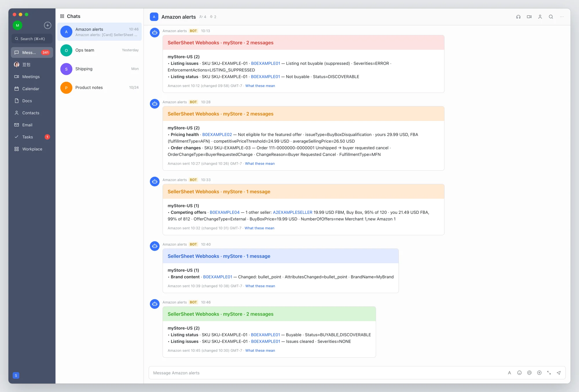Open B0EXAMPLE02 link in Pricing health
Viewport: 579px width, 392px height.
click(x=217, y=135)
